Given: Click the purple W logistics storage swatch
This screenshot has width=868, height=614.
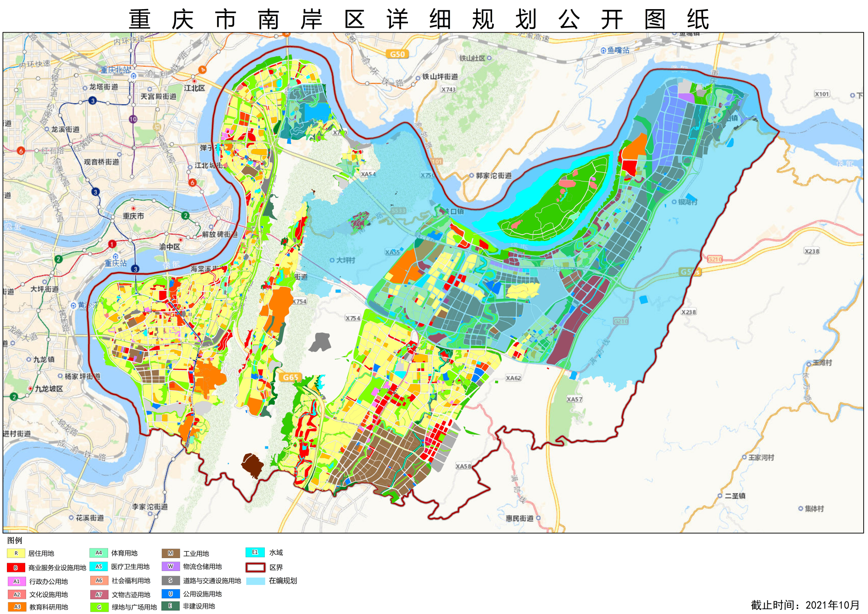Looking at the screenshot, I should [x=171, y=566].
